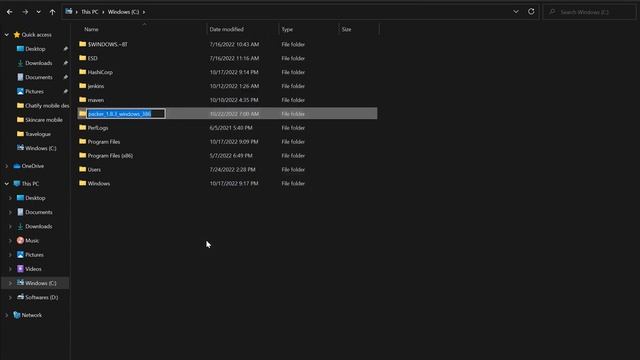The image size is (640, 360).
Task: Go back with the Back arrow
Action: 9,12
